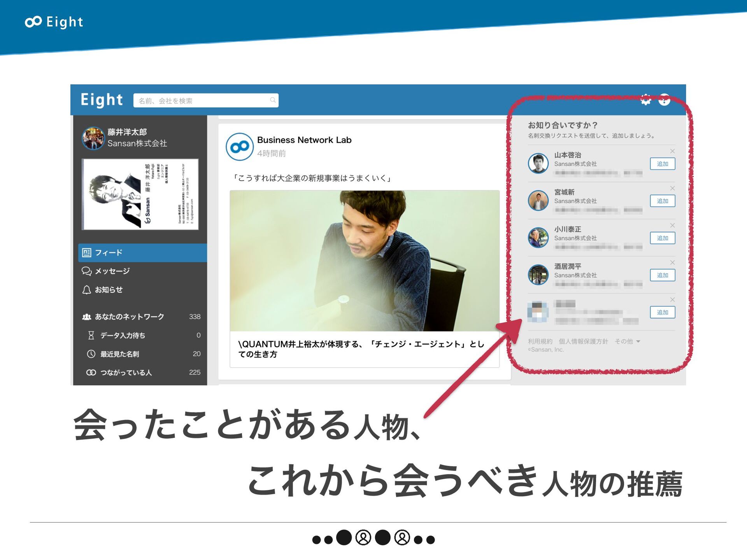Click 酒居潤平 profile photo
747x560 pixels.
point(538,275)
